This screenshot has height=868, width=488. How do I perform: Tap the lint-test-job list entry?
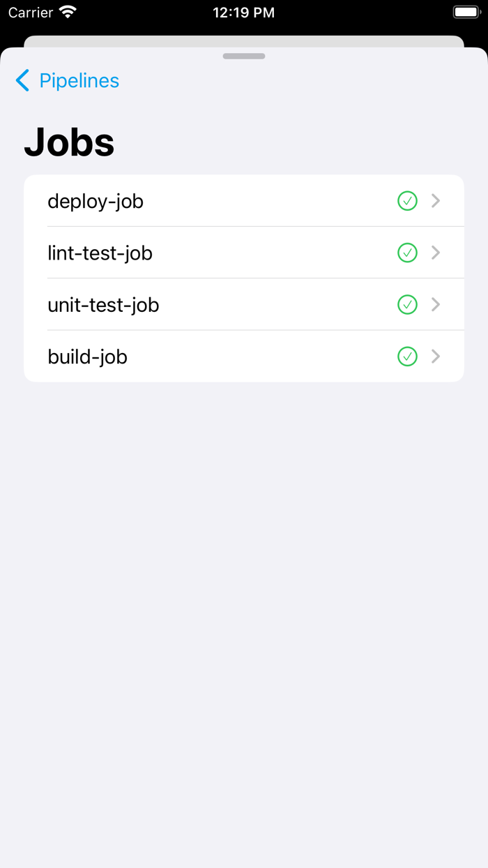209,253
